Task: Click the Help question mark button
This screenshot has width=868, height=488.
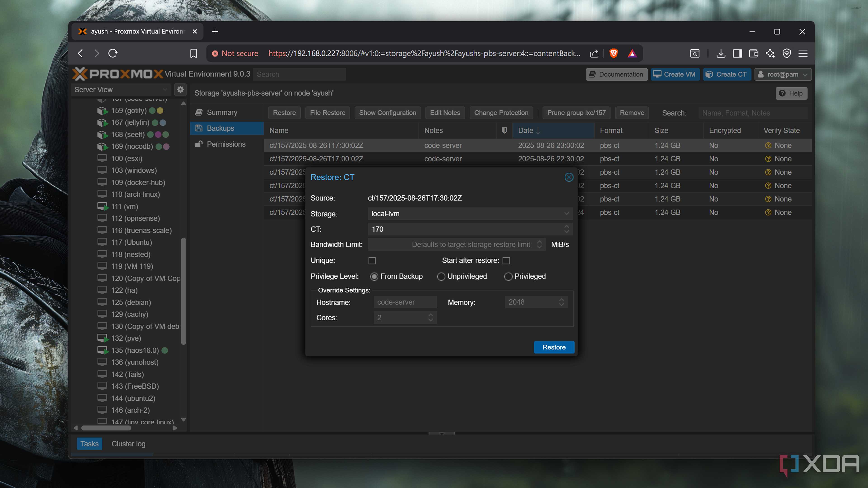Action: tap(791, 93)
